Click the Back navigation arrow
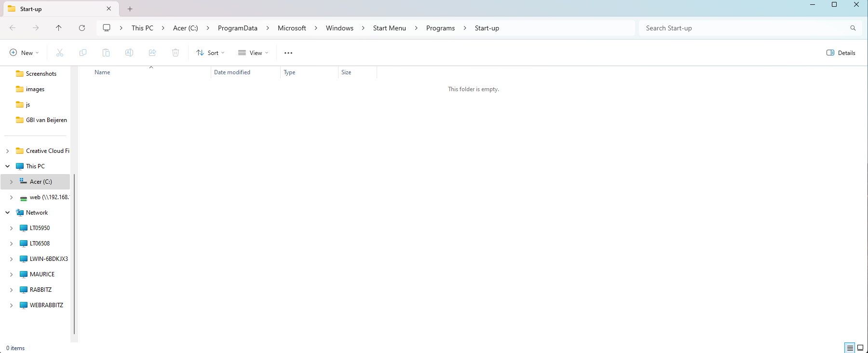 tap(13, 28)
